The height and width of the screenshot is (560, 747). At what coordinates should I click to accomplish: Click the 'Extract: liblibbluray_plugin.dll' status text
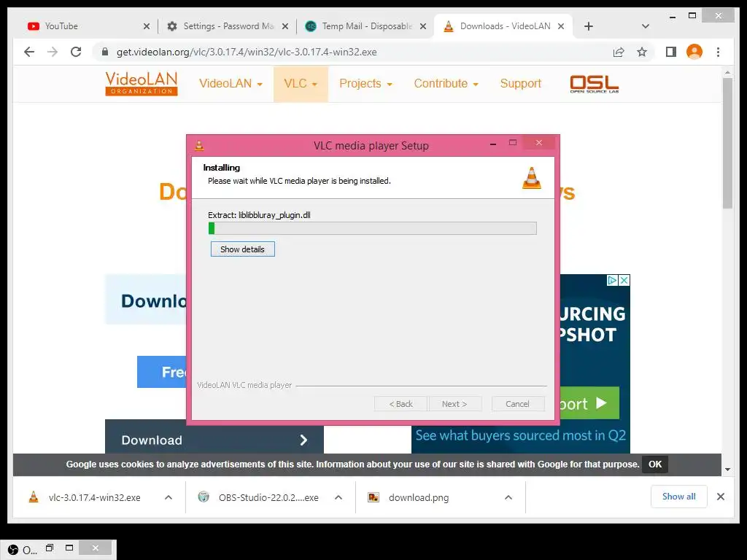[x=259, y=215]
